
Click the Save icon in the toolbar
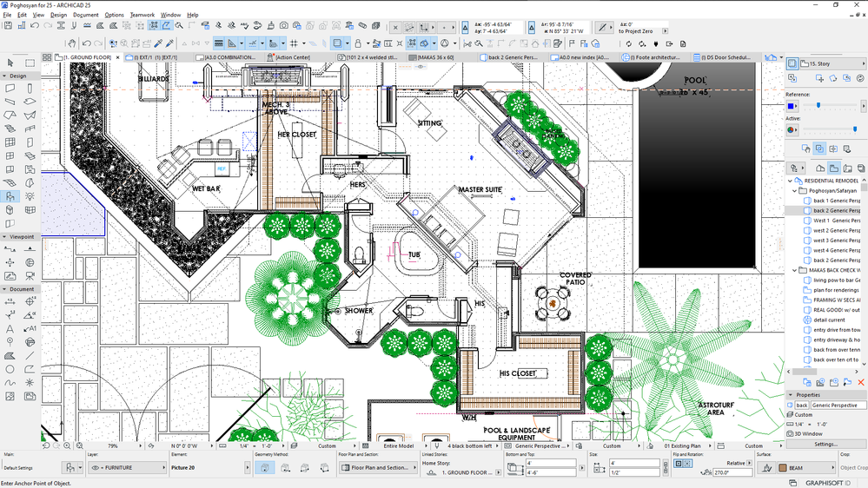tap(9, 26)
